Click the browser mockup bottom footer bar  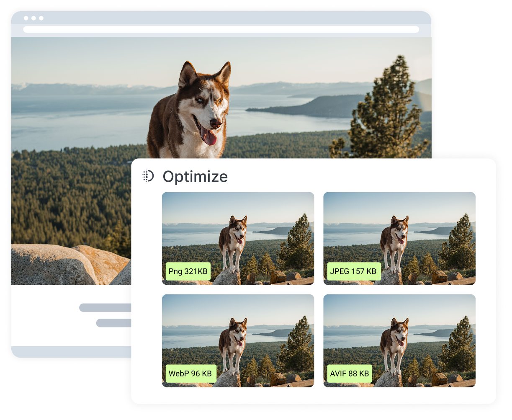71,352
